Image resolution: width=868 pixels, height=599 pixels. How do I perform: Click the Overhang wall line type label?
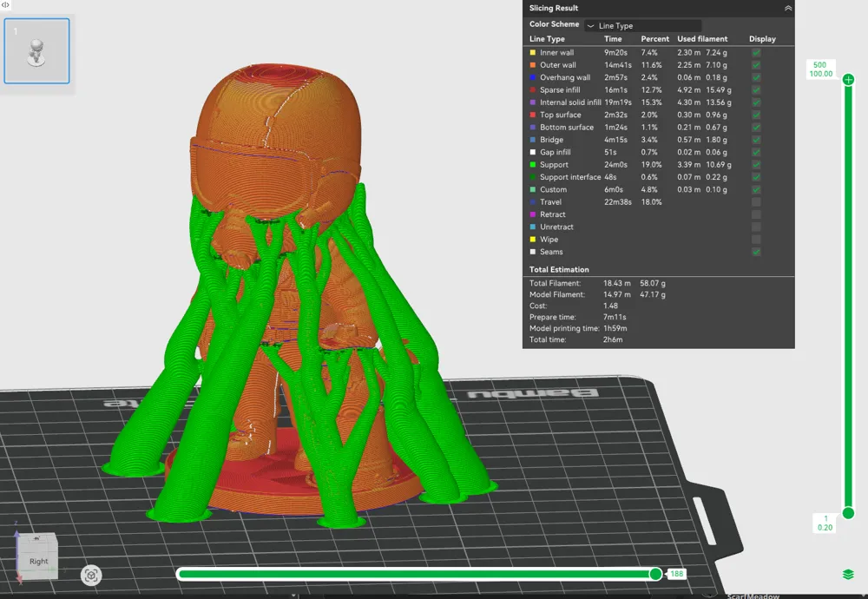tap(564, 77)
